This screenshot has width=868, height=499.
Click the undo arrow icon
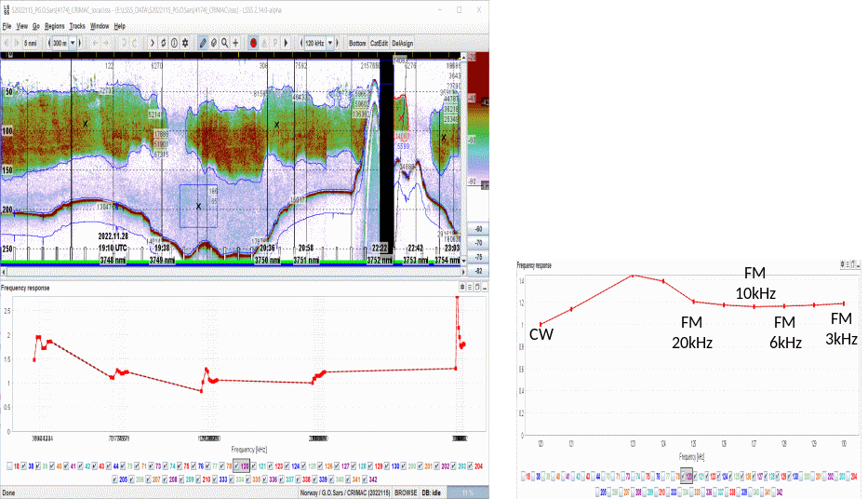coord(124,43)
